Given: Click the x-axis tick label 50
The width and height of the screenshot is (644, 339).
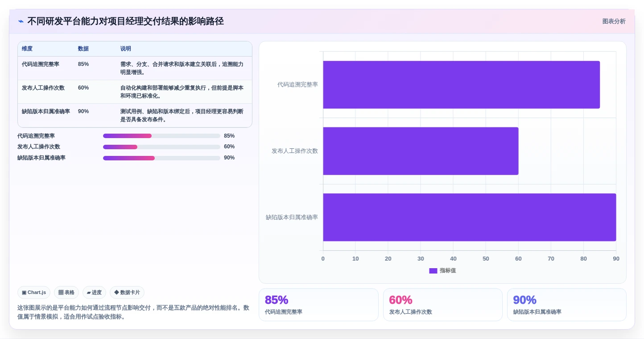Looking at the screenshot, I should coord(486,259).
